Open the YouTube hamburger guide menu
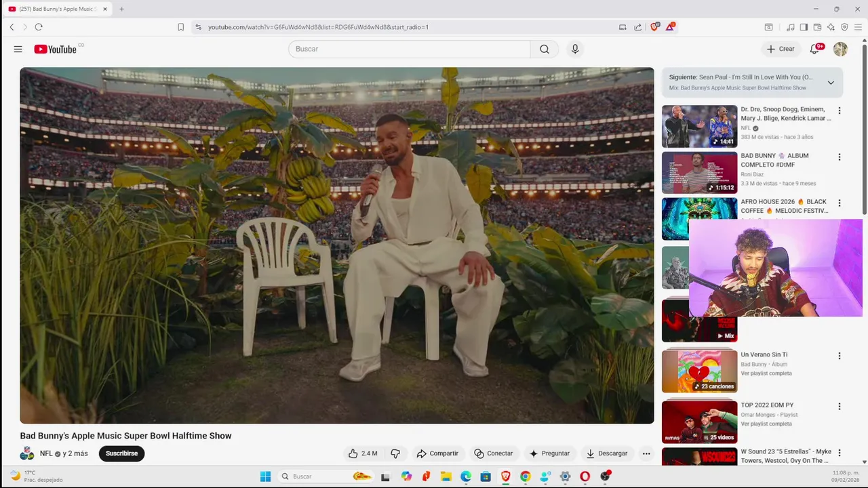 point(18,49)
